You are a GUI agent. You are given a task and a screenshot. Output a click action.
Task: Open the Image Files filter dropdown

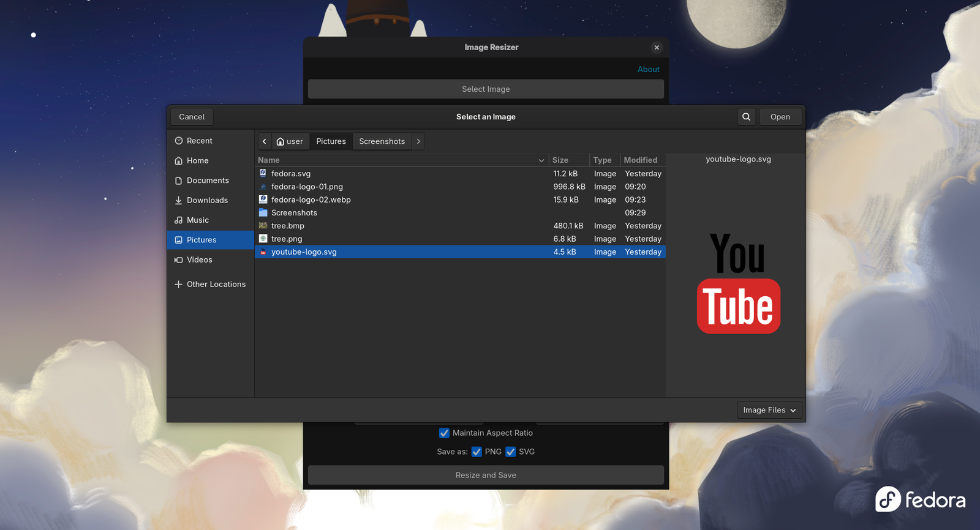pos(769,410)
